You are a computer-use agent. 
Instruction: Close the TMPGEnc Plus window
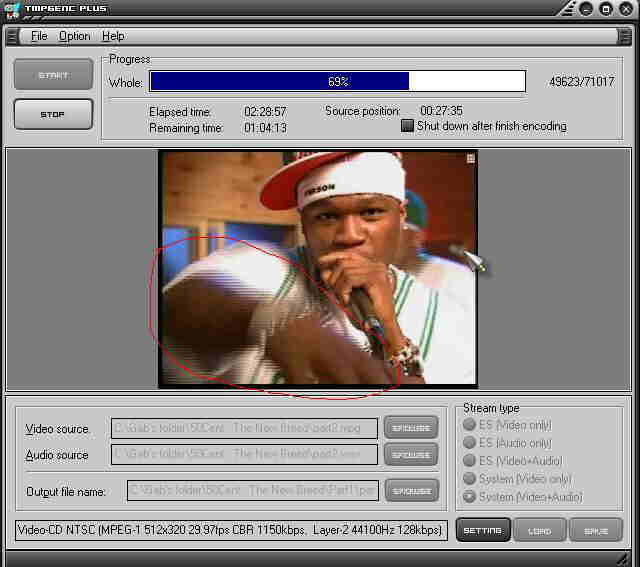626,9
